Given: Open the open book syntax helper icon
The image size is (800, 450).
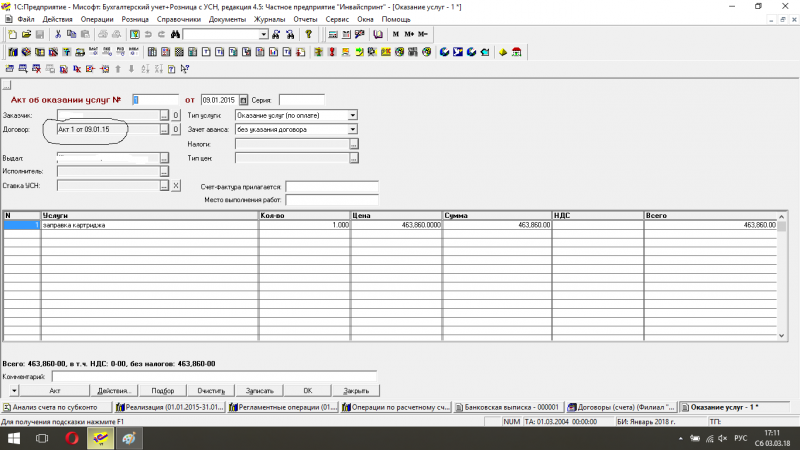Looking at the screenshot, I should (x=378, y=34).
